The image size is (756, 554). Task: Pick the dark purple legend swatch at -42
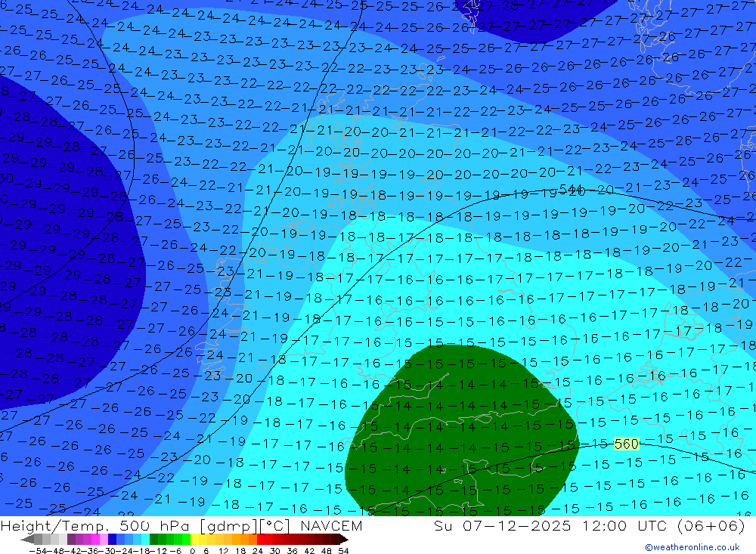(71, 539)
